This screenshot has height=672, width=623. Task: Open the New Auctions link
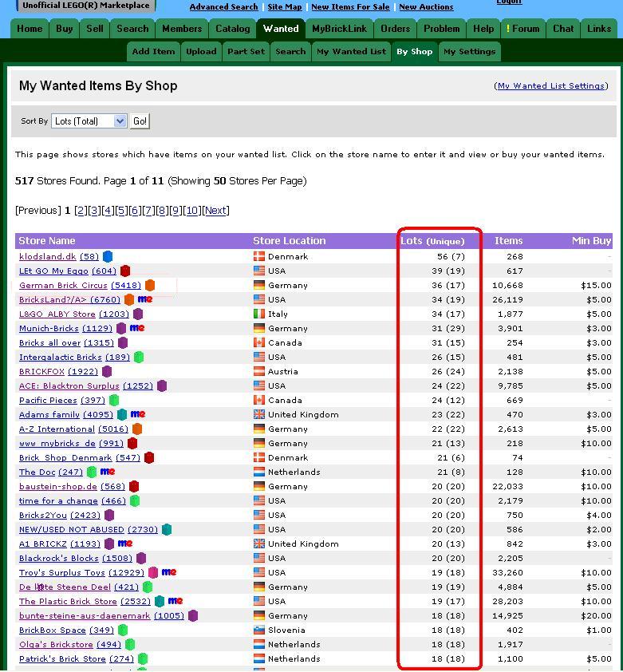click(x=426, y=7)
